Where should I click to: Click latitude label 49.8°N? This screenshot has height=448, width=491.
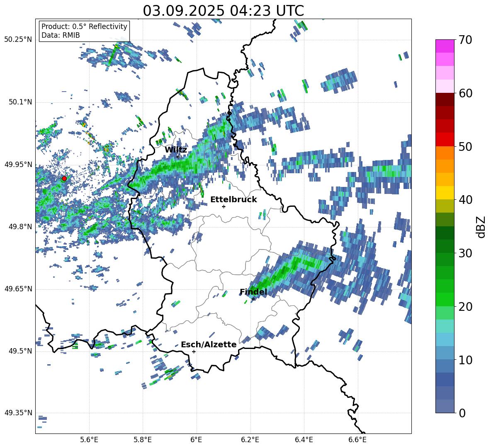click(x=20, y=227)
